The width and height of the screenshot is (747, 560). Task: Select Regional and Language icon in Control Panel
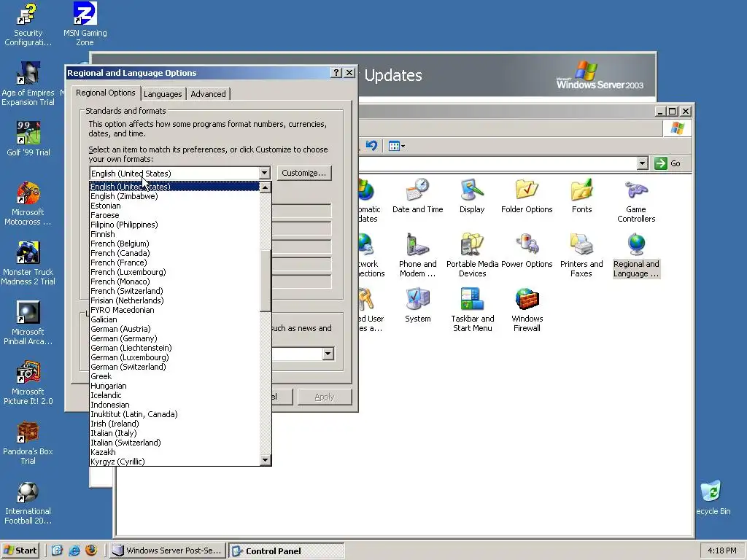[x=636, y=255]
